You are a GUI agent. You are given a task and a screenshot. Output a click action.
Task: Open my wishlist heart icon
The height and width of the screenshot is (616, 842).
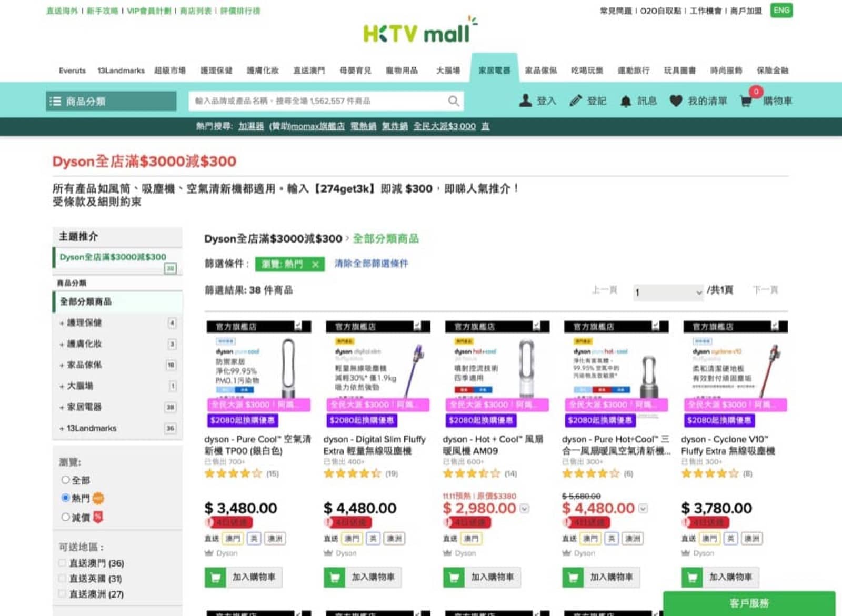tap(676, 100)
